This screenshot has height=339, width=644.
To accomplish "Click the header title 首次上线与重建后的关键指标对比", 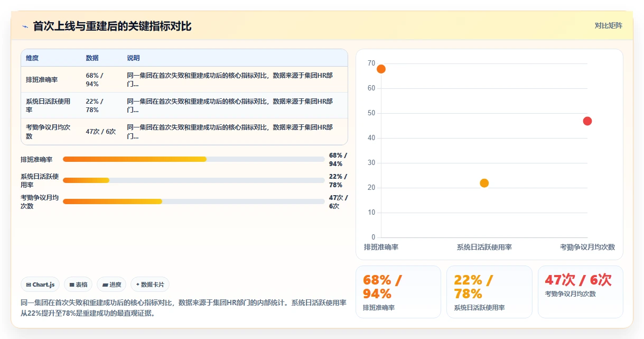I will [x=112, y=26].
